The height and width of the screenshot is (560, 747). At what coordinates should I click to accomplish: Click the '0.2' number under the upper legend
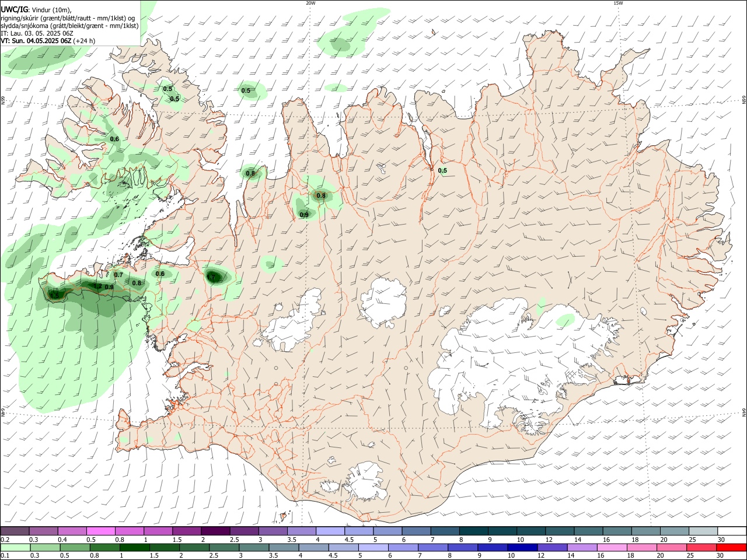click(5, 540)
